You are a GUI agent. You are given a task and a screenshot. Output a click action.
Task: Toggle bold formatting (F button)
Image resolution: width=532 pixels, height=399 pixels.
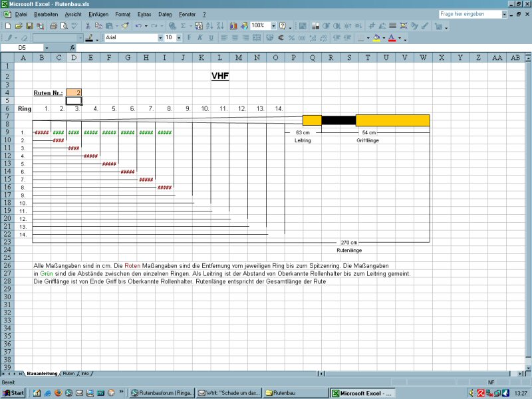(189, 38)
